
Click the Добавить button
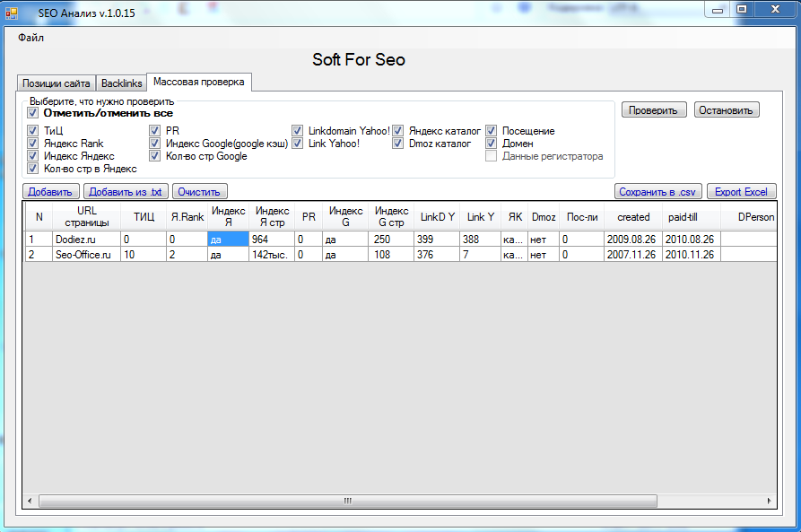[x=50, y=192]
